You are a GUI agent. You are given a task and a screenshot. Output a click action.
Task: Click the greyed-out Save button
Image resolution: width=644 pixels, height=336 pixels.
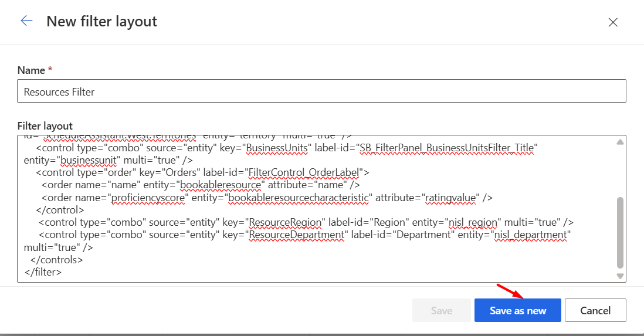tap(441, 311)
